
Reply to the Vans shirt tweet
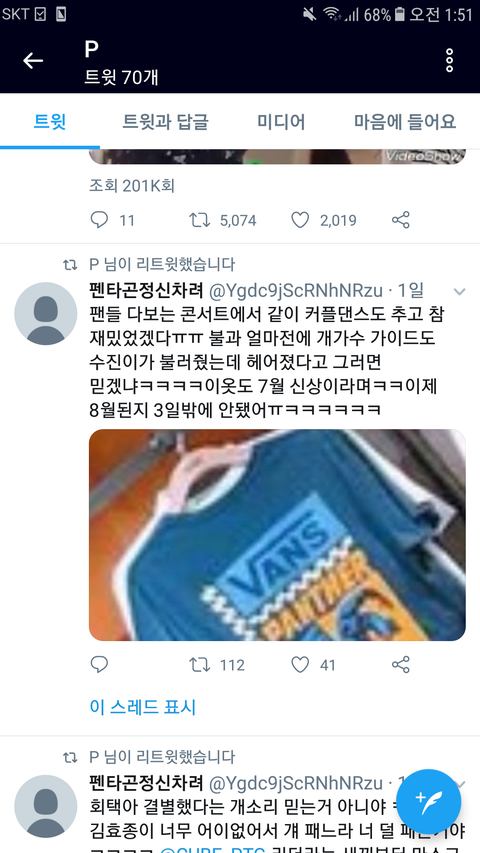pos(99,665)
